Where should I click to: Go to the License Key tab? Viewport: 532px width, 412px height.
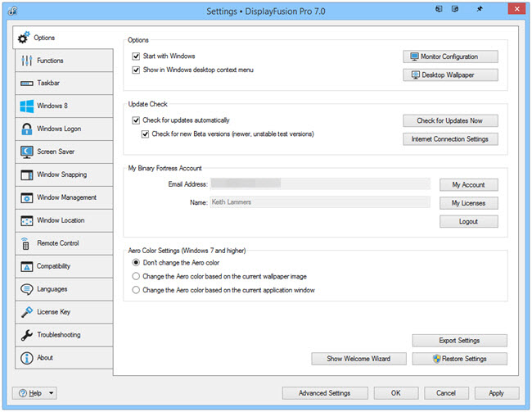(64, 312)
